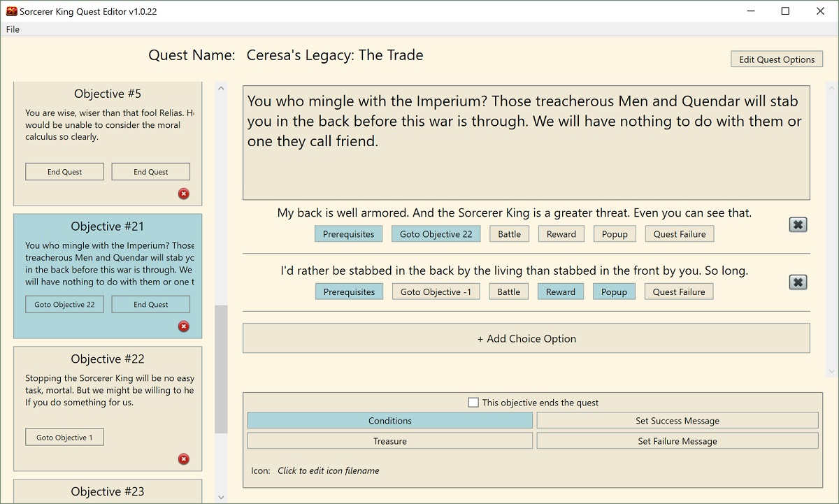Click Goto Objective 1 in Objective #22 card
The width and height of the screenshot is (839, 504).
[64, 438]
